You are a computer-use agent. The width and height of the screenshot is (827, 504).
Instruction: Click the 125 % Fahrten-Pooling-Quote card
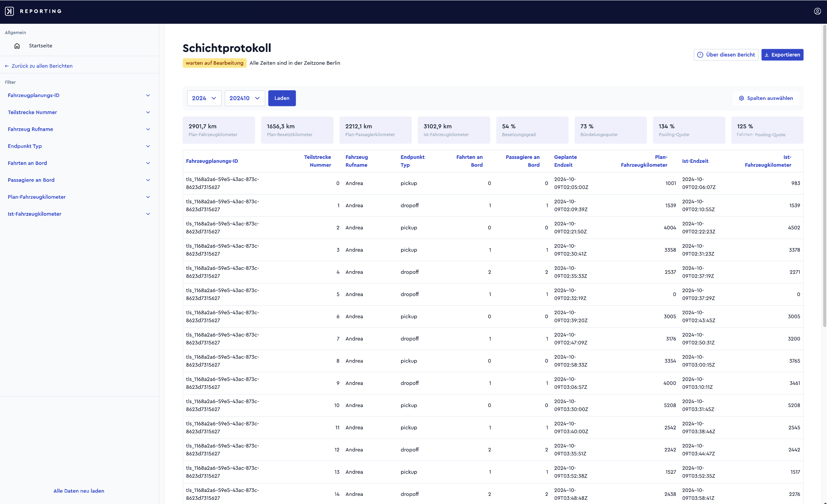click(767, 130)
